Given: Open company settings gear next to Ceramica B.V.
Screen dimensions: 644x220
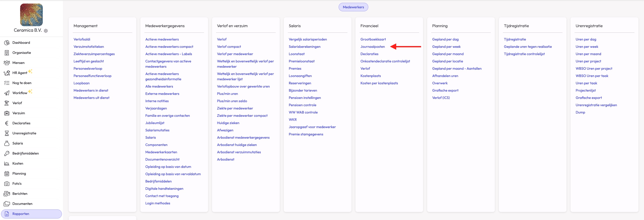Looking at the screenshot, I should pyautogui.click(x=46, y=31).
